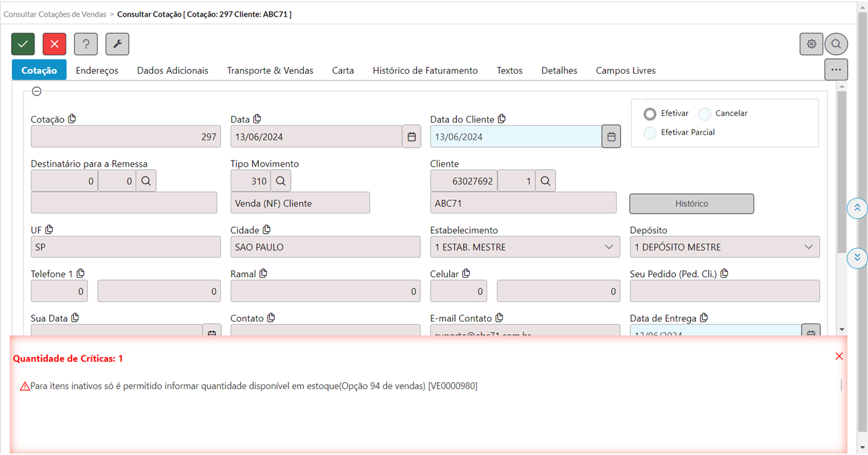Click copy icon next to Celular label
The image size is (868, 455).
(x=467, y=273)
